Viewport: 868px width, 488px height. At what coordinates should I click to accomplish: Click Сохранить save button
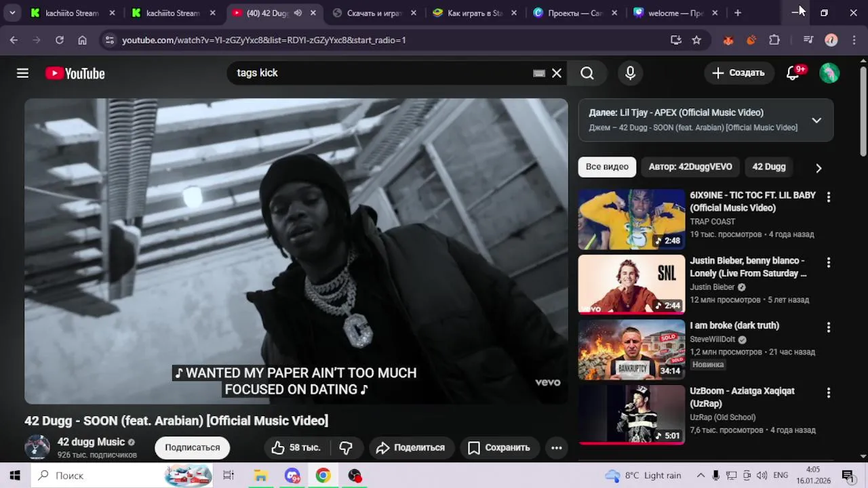[500, 447]
